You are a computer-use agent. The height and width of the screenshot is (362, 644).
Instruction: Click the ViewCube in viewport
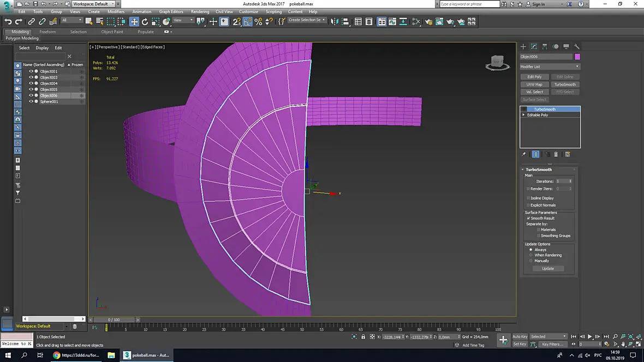click(497, 63)
